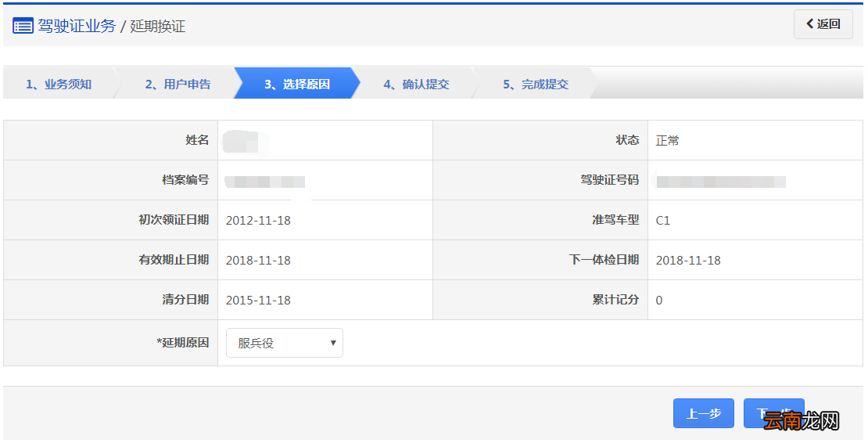Click the 准驾车型 value C1

pyautogui.click(x=662, y=221)
